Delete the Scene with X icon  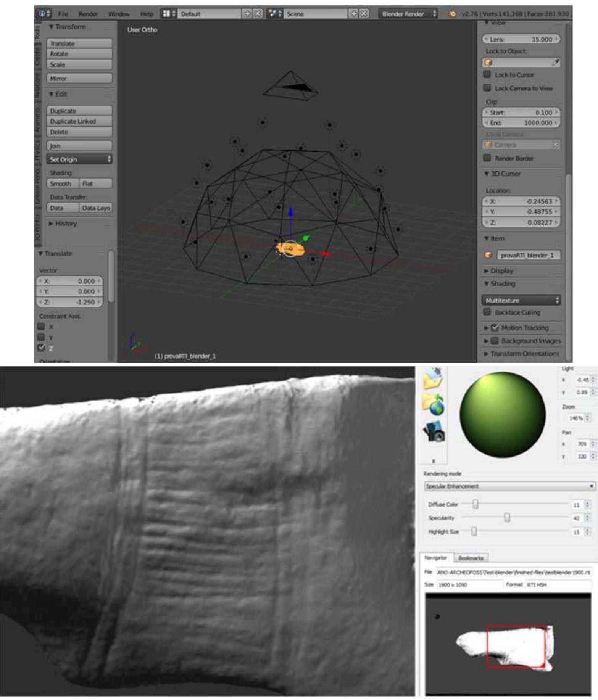click(x=364, y=14)
